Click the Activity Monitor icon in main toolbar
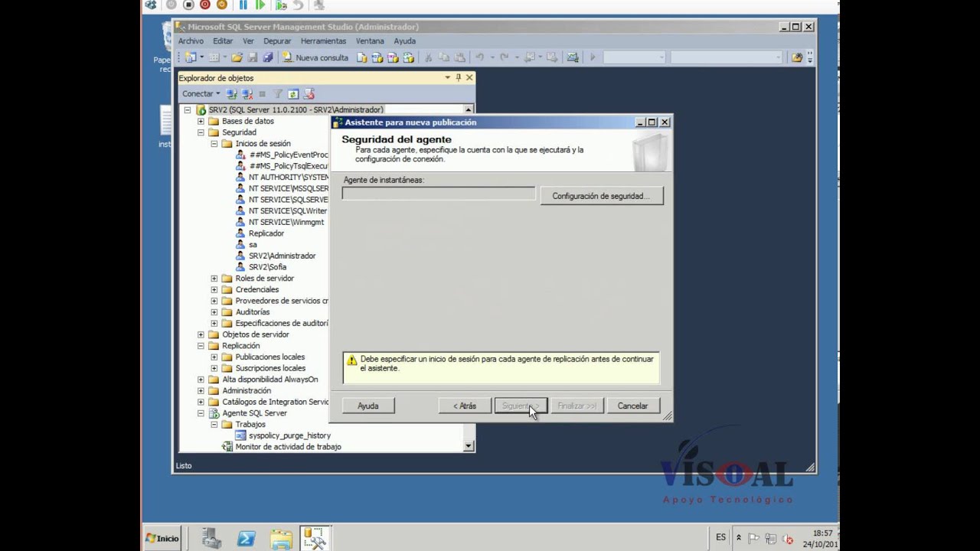 [x=572, y=57]
